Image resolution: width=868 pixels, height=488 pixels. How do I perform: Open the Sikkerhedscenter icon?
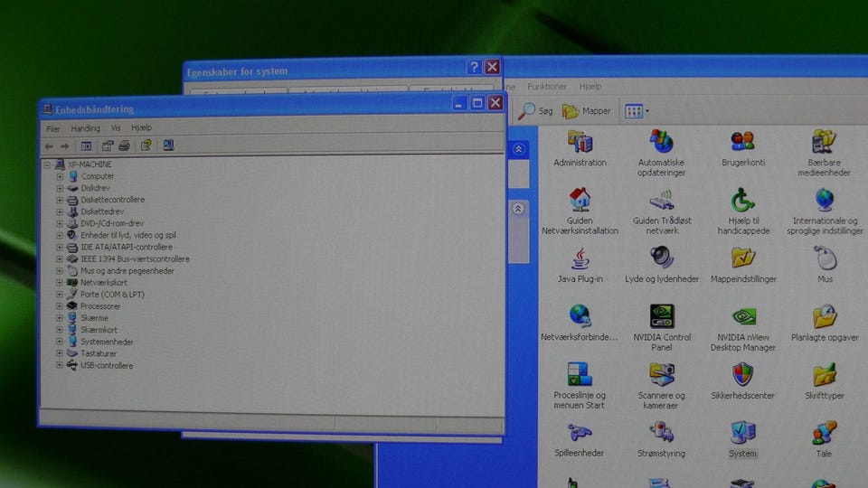point(742,374)
